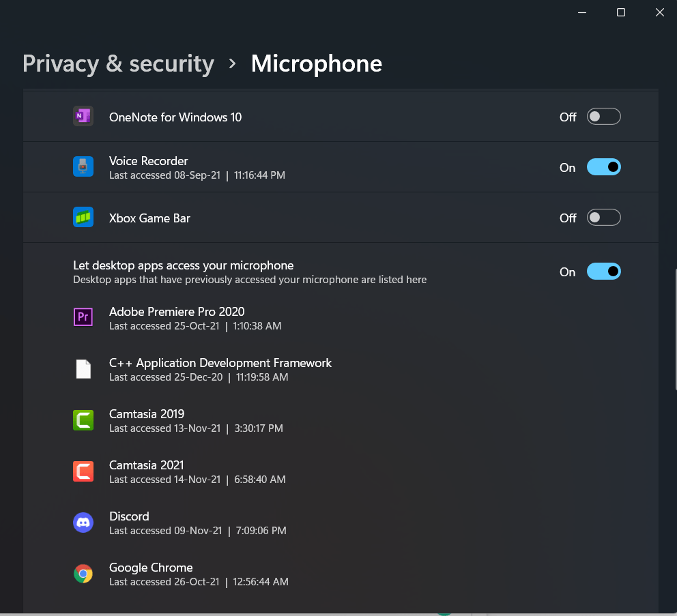Click the OneNote for Windows 10 icon
Image resolution: width=677 pixels, height=616 pixels.
[x=83, y=117]
